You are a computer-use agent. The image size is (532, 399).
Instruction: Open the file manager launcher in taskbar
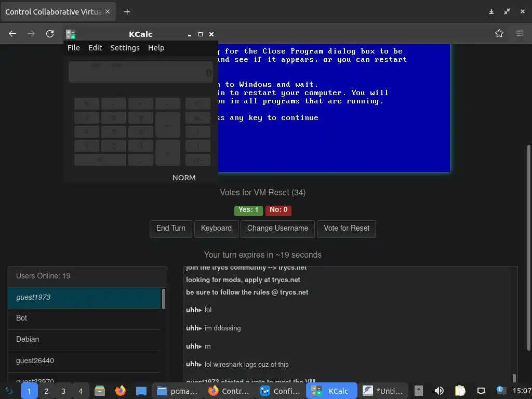point(99,391)
